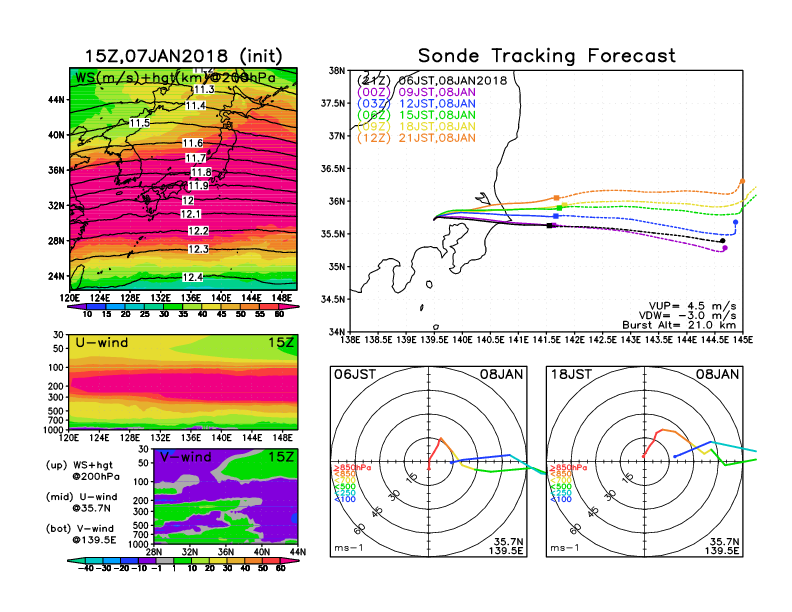Click the orange square burst marker on 12Z track
Viewport: 792px width, 612px height.
pos(557,198)
